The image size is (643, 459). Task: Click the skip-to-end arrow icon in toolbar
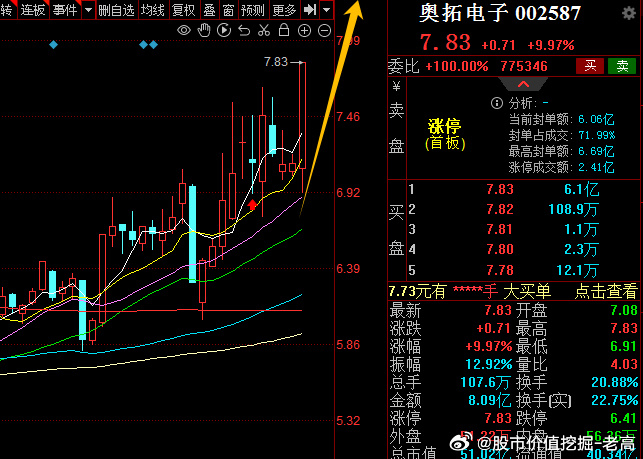[310, 10]
